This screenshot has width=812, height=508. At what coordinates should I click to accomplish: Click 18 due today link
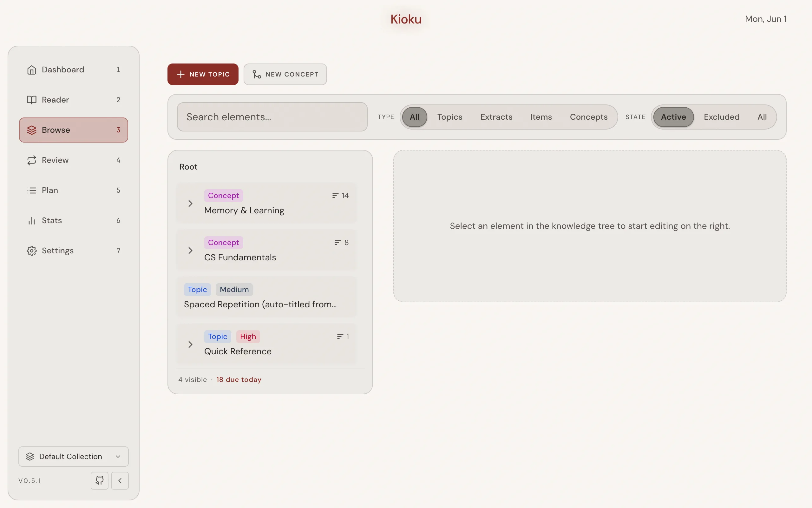click(239, 380)
